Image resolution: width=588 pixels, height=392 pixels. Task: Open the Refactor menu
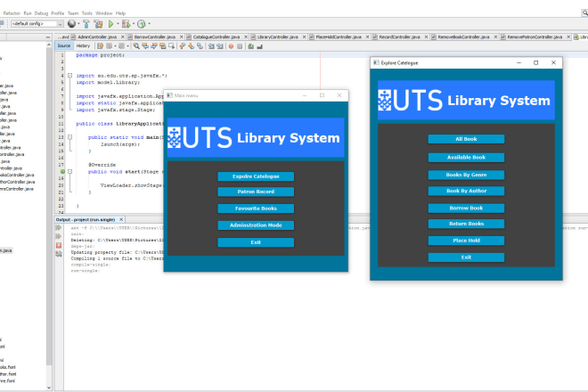pyautogui.click(x=12, y=13)
